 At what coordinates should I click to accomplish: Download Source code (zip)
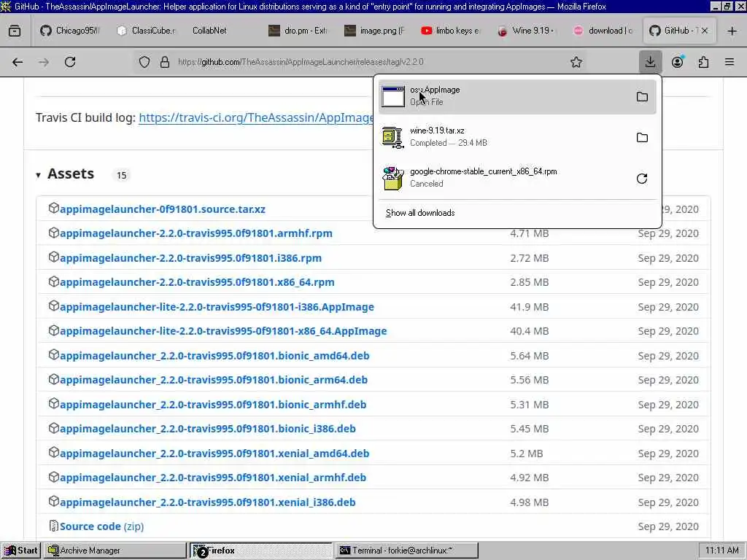[102, 526]
